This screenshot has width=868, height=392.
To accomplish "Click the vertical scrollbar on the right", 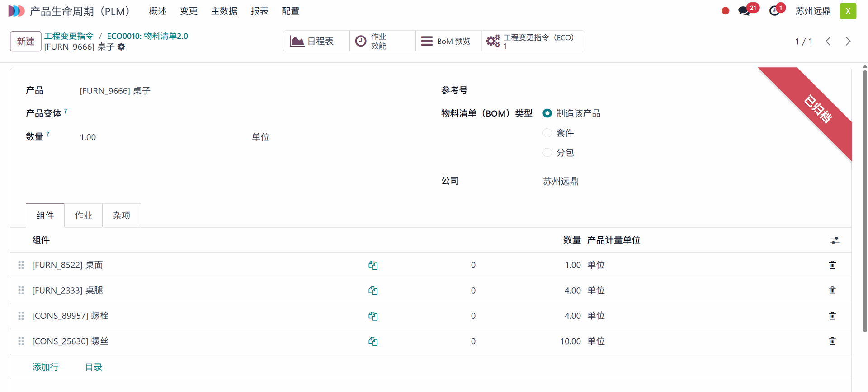I will 865,199.
